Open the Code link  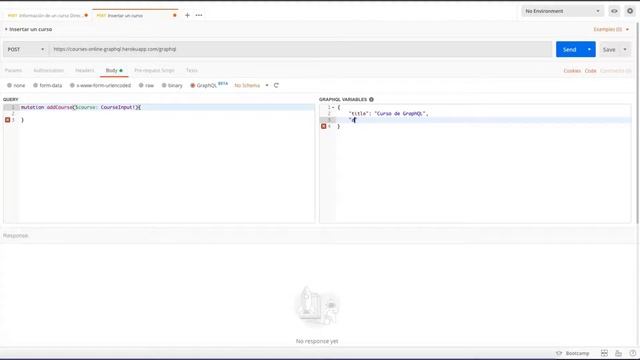click(x=590, y=71)
